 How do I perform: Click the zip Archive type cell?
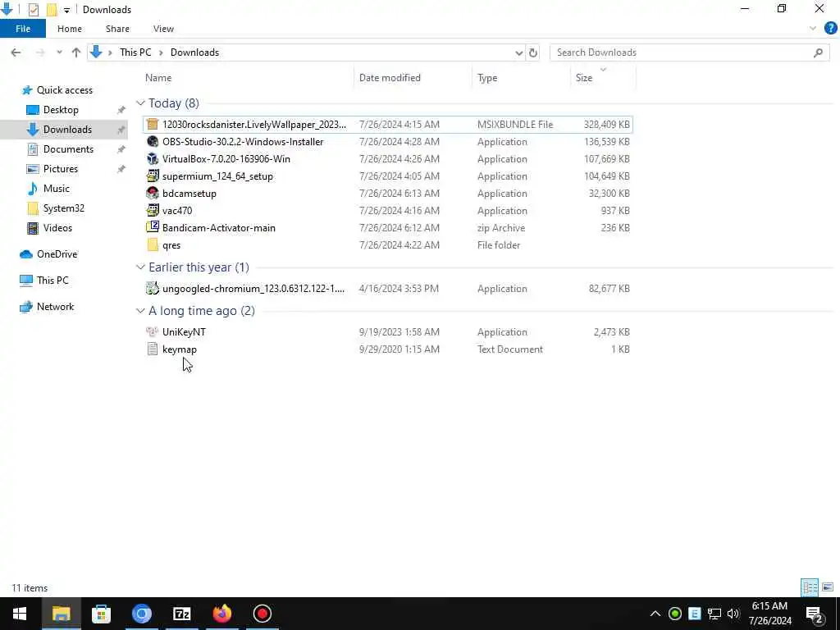[x=501, y=228]
